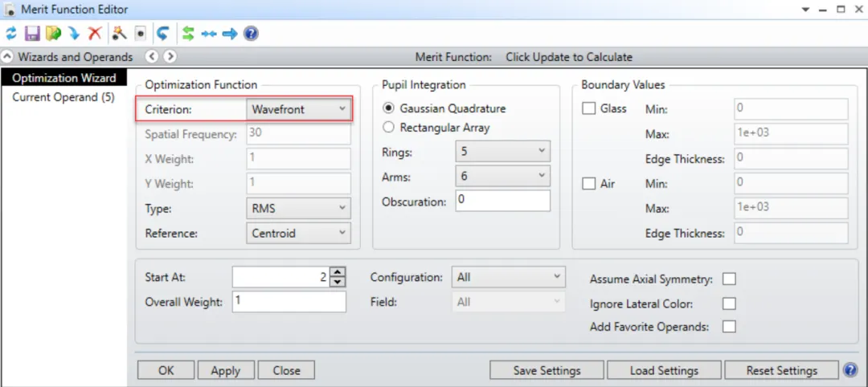The width and height of the screenshot is (868, 387).
Task: Click the blue undo arrow icon
Action: (163, 34)
